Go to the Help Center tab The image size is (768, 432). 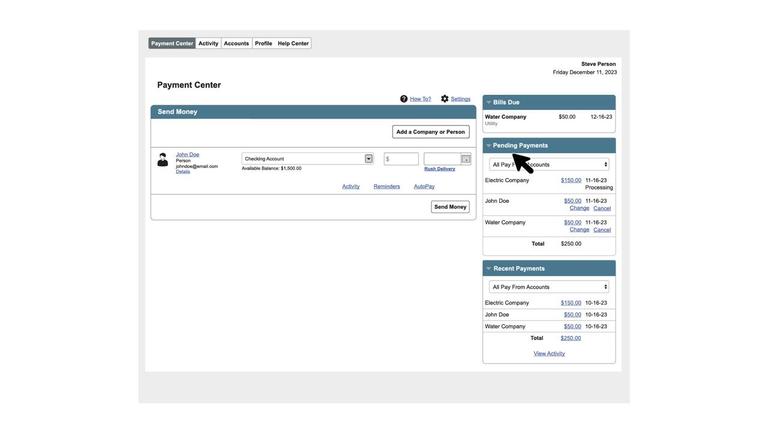[293, 43]
